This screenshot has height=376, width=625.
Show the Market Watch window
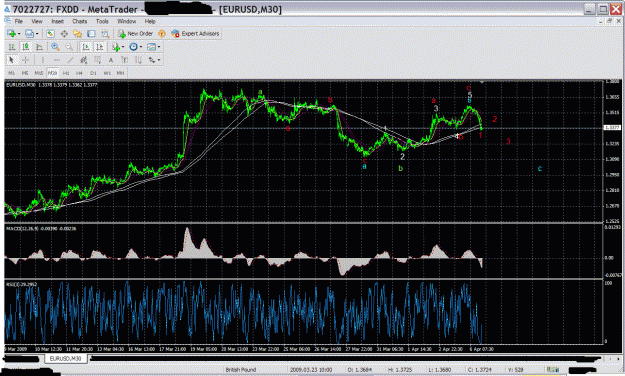(50, 34)
